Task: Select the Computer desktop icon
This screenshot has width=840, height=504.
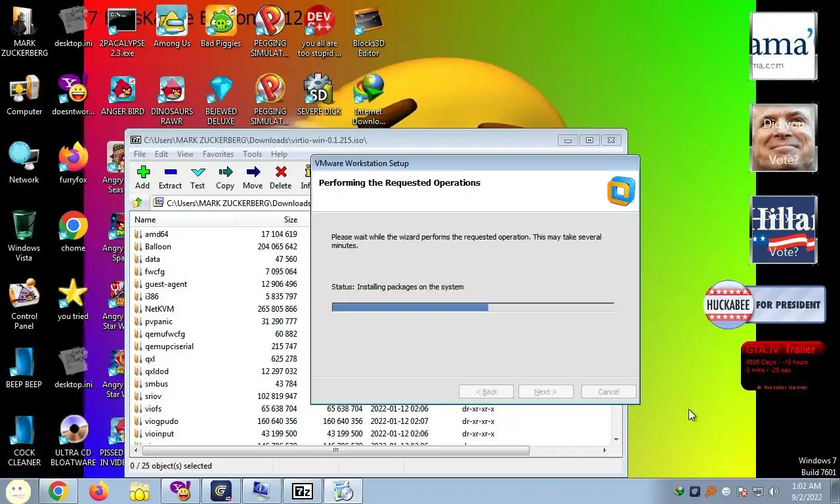Action: point(24,96)
